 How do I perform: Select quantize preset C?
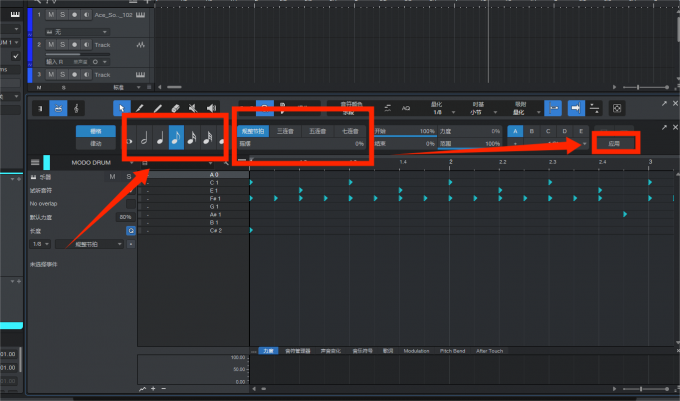[x=548, y=131]
